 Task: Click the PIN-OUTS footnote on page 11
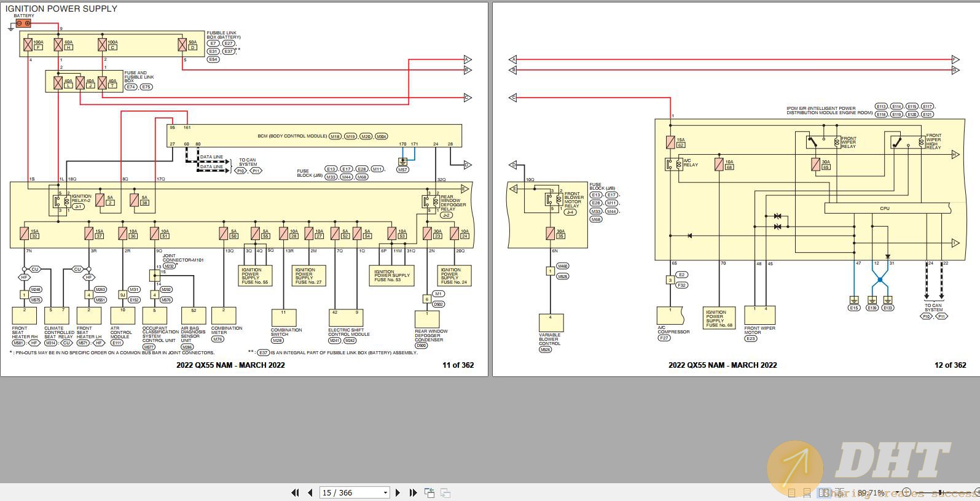(x=112, y=352)
